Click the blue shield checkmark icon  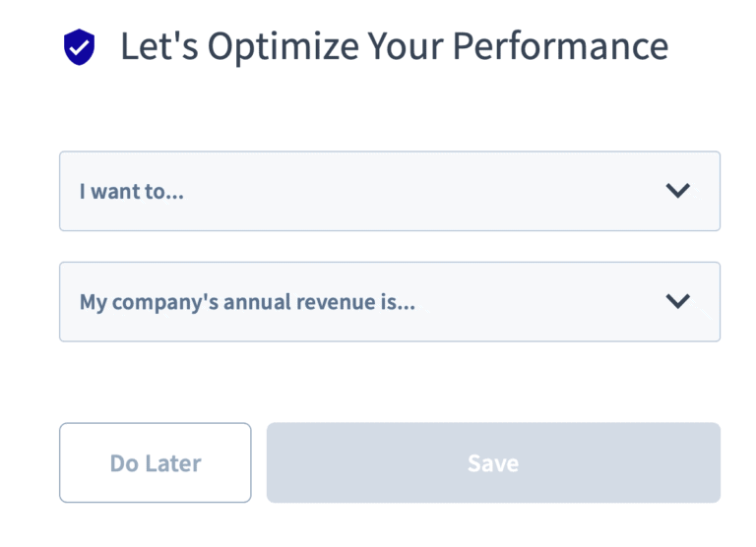tap(80, 47)
